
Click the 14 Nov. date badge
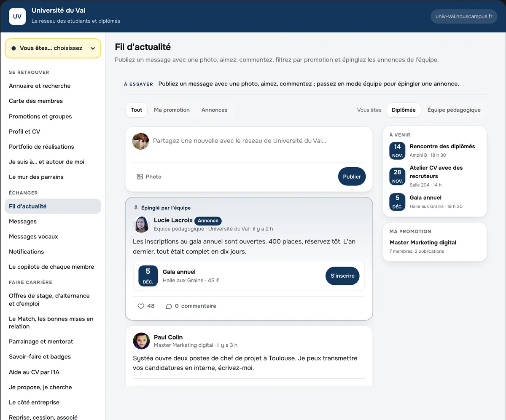coord(397,151)
